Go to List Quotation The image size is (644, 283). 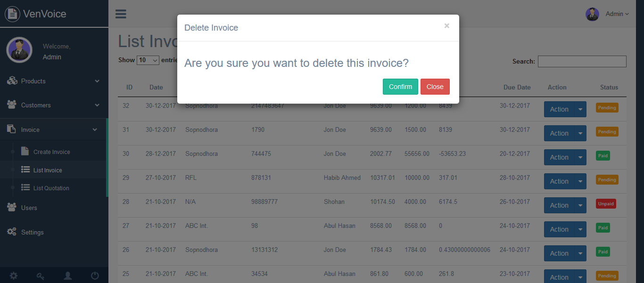(x=51, y=188)
